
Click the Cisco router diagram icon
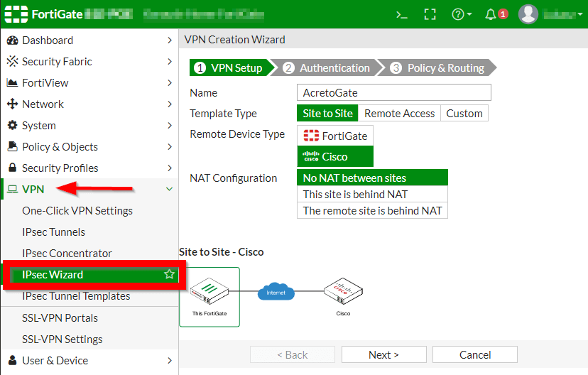[x=343, y=291]
